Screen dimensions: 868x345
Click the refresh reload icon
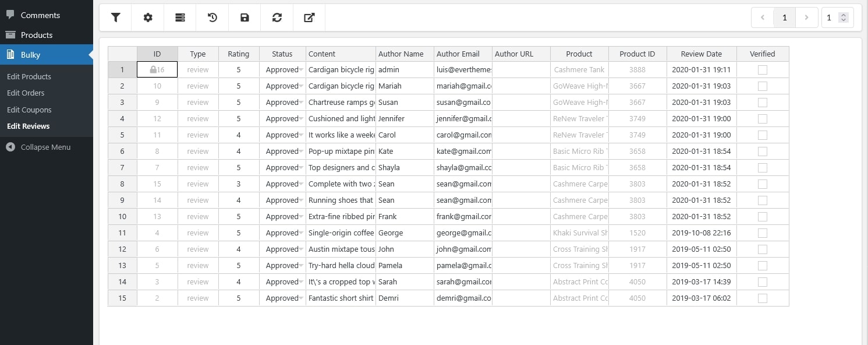[277, 17]
